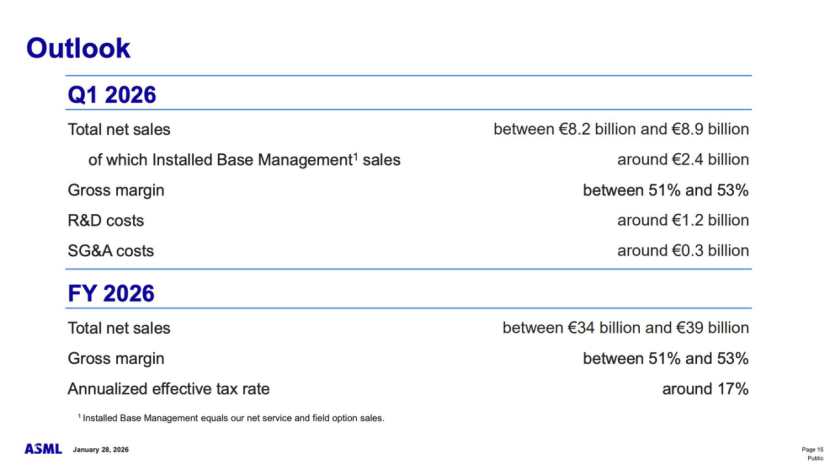Image resolution: width=830 pixels, height=465 pixels.
Task: Select the FY 2026 section heading
Action: [x=111, y=293]
